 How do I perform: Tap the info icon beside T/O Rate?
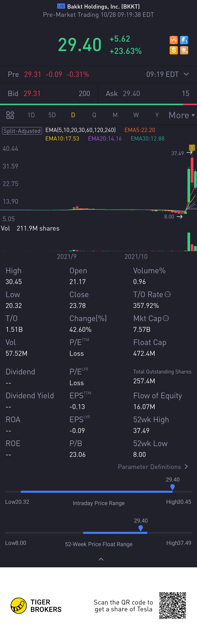(x=168, y=294)
